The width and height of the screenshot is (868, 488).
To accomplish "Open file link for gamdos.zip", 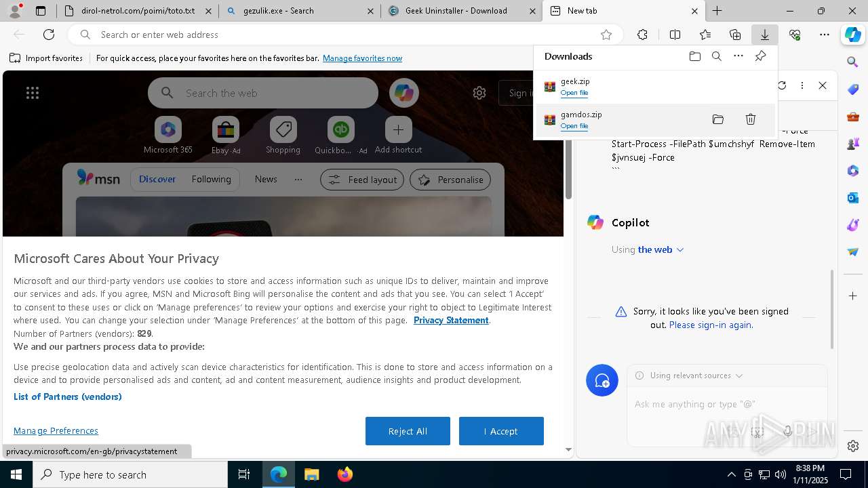I will click(x=574, y=126).
